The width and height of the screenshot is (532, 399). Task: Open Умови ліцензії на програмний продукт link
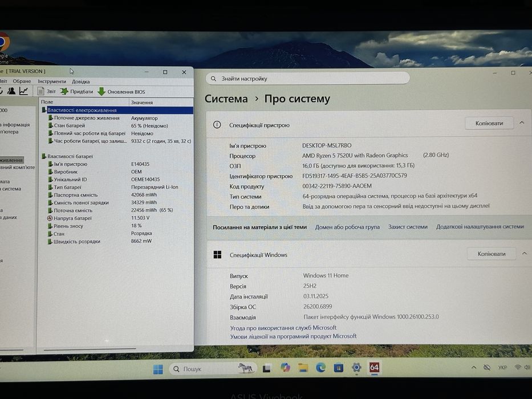pos(293,336)
